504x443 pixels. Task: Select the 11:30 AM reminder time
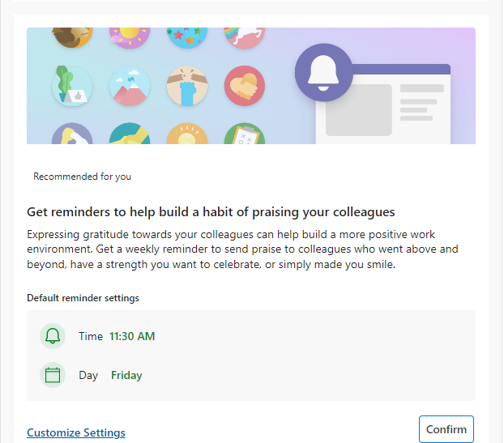click(132, 336)
